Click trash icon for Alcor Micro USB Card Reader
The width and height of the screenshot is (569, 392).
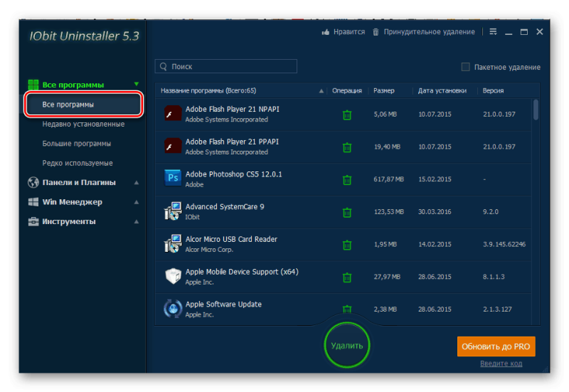click(347, 245)
